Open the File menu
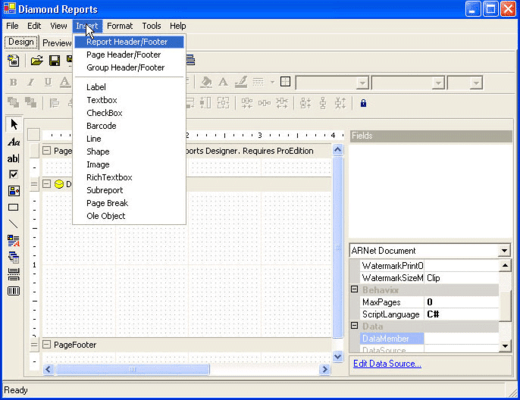The height and width of the screenshot is (400, 520). click(12, 26)
